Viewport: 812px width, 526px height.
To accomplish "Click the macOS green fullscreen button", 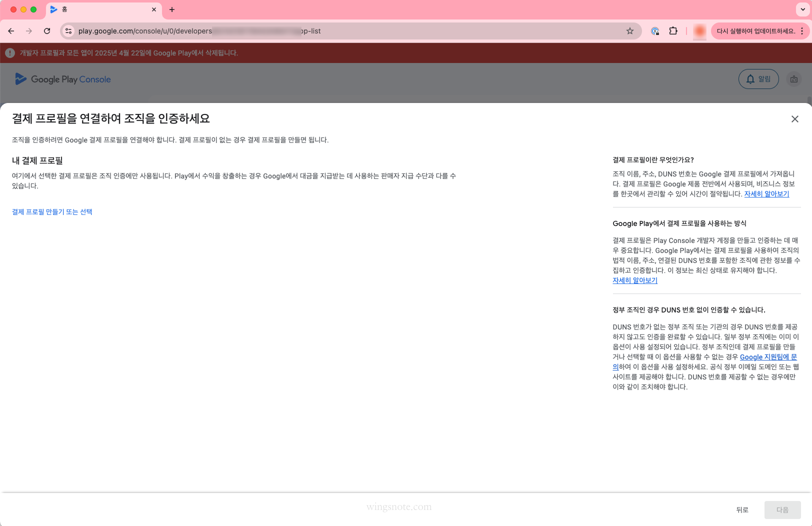I will pyautogui.click(x=33, y=9).
